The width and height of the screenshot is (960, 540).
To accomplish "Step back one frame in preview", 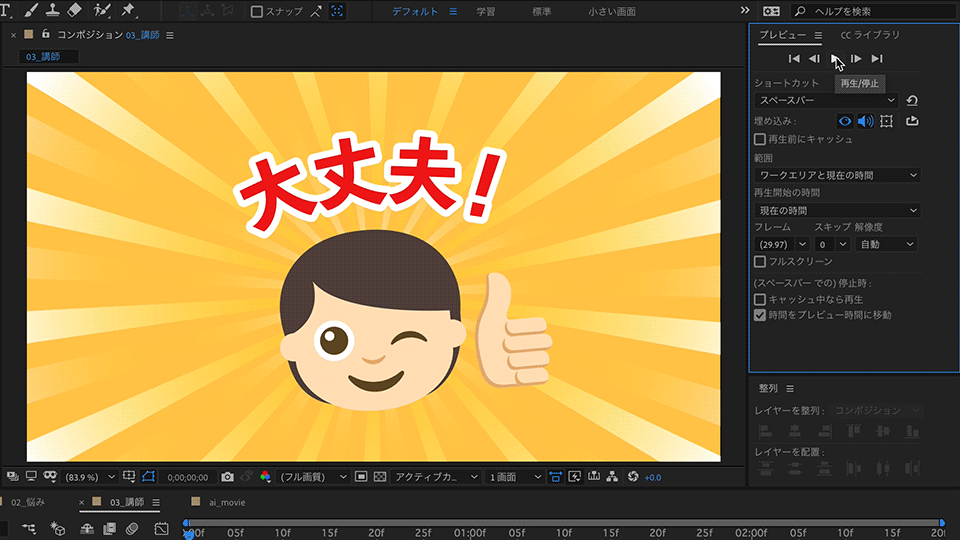I will tap(814, 59).
